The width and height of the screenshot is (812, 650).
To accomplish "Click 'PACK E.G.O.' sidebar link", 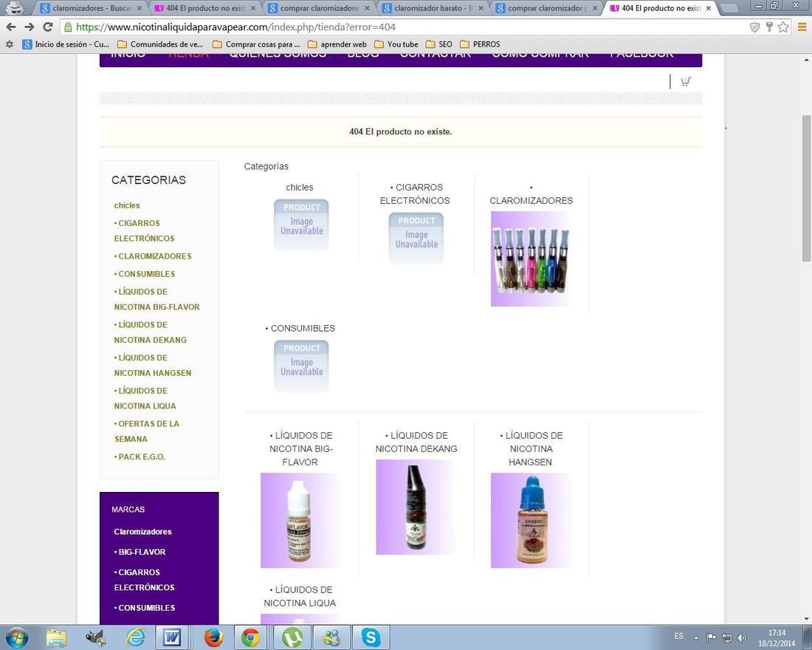I will [x=140, y=456].
